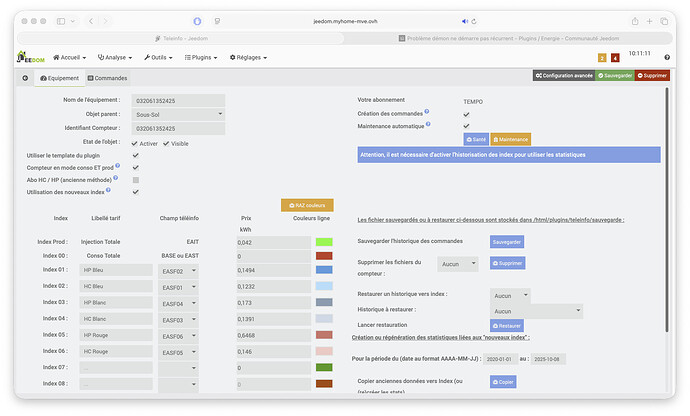Screen dimensions: 690x416
Task: Toggle the Activer checkbox
Action: click(136, 143)
